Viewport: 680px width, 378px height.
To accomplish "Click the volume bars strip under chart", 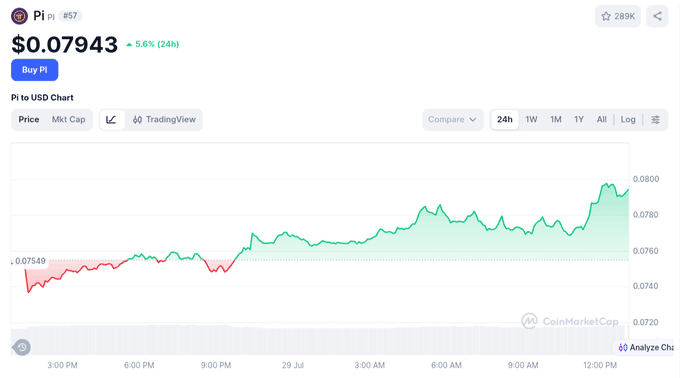I will (320, 340).
